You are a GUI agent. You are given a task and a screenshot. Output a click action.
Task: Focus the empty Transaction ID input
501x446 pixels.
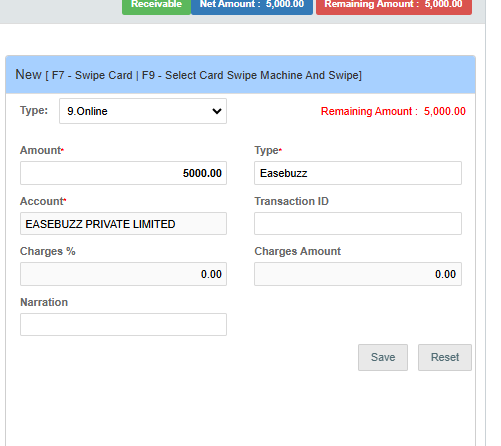[358, 224]
